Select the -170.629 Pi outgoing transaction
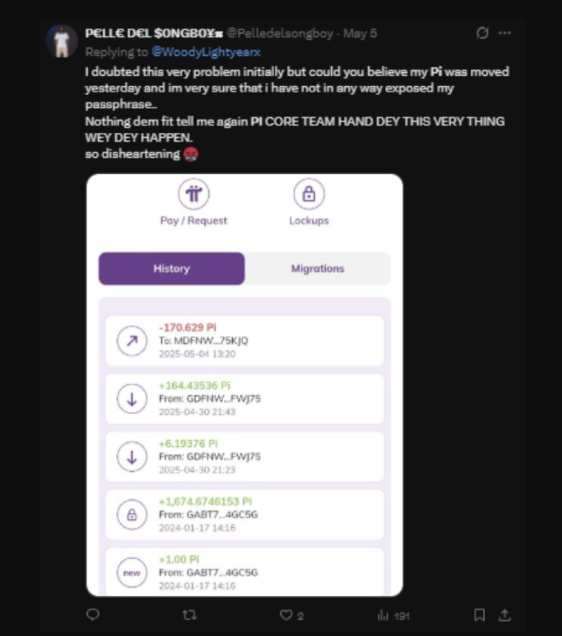The width and height of the screenshot is (562, 636). [245, 341]
